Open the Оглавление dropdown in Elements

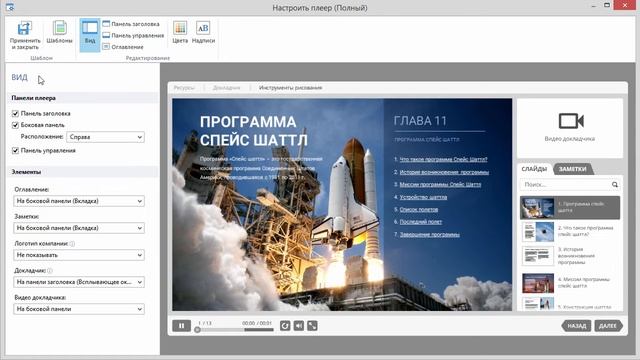click(x=79, y=201)
